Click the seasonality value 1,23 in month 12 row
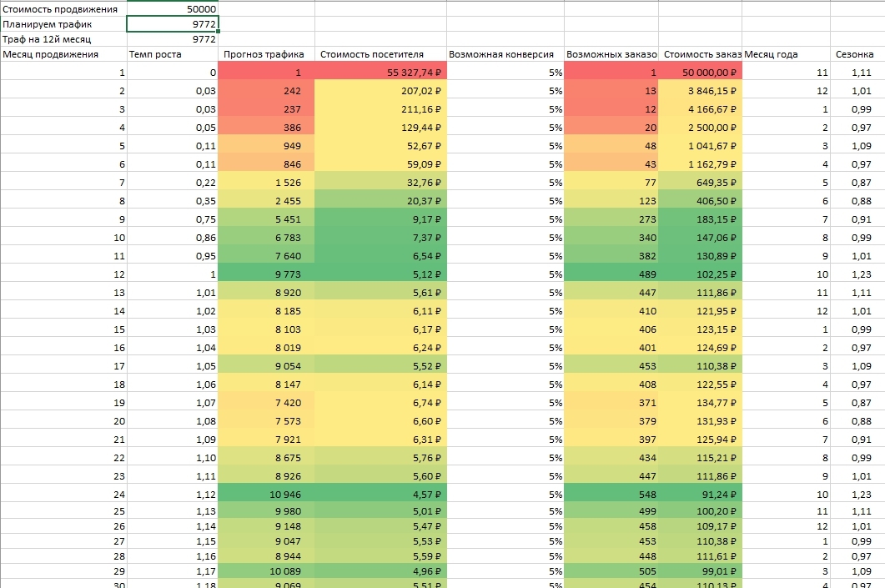Image resolution: width=885 pixels, height=588 pixels. pos(857,274)
